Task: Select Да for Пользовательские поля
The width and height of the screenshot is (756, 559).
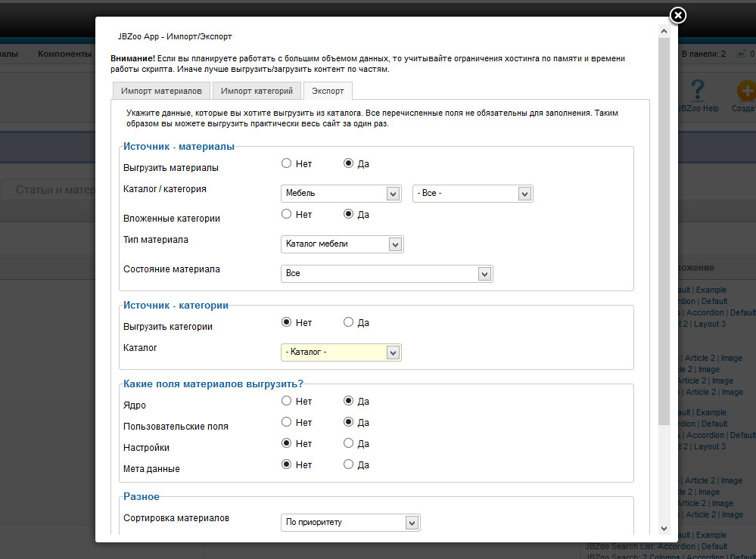Action: (x=348, y=421)
